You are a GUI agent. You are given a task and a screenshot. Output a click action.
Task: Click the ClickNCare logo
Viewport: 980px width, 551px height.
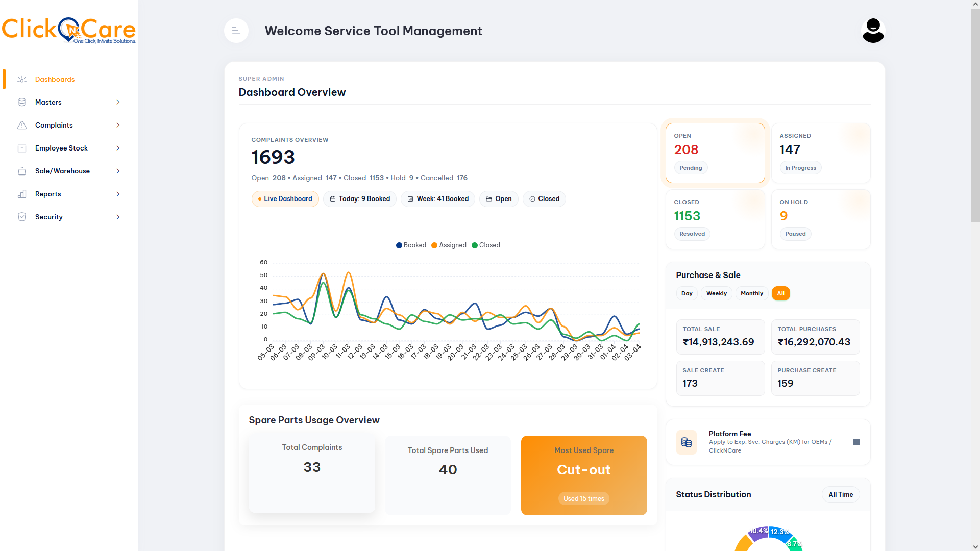69,30
